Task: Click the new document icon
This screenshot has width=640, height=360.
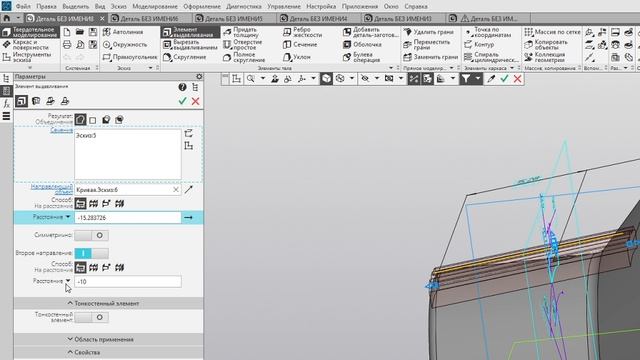Action: 67,32
